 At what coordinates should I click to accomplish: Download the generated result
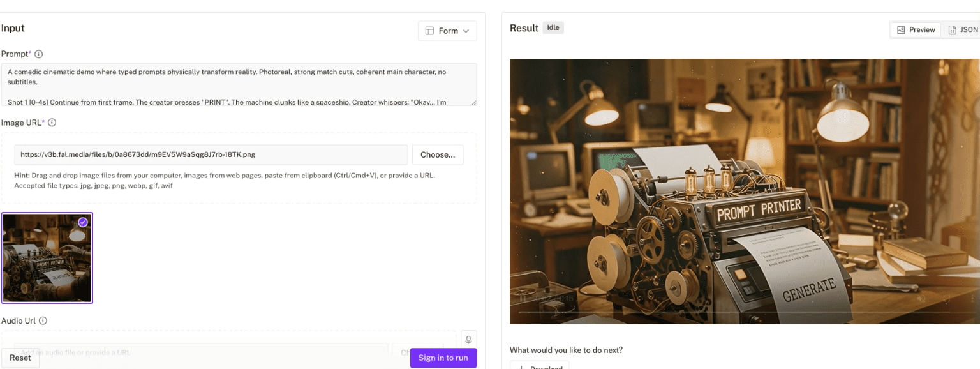(539, 365)
